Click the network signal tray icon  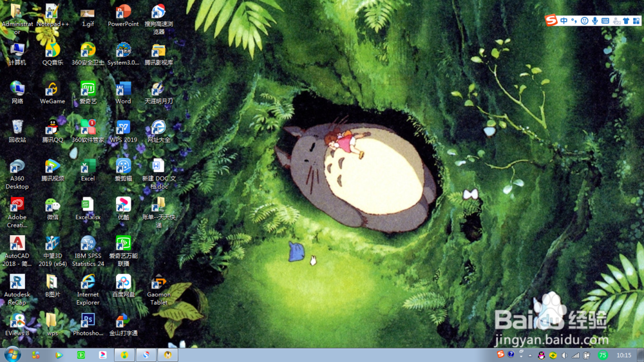(x=575, y=356)
